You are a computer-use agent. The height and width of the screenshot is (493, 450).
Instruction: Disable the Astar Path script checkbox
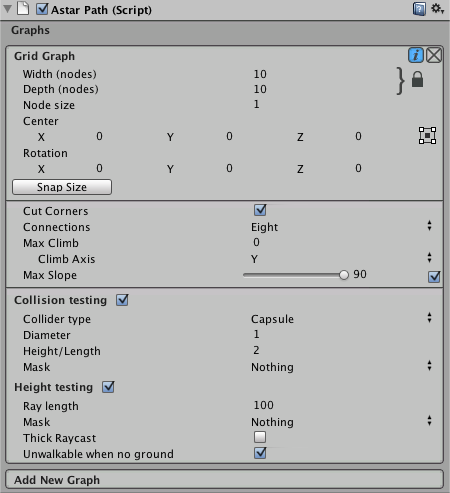click(x=42, y=9)
